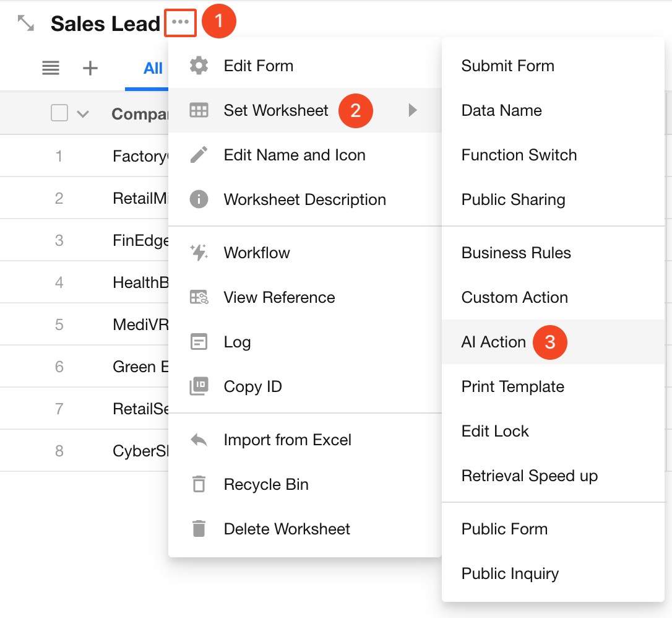This screenshot has width=672, height=618.
Task: Open the dropdown chevron next to checkbox
Action: pyautogui.click(x=82, y=114)
